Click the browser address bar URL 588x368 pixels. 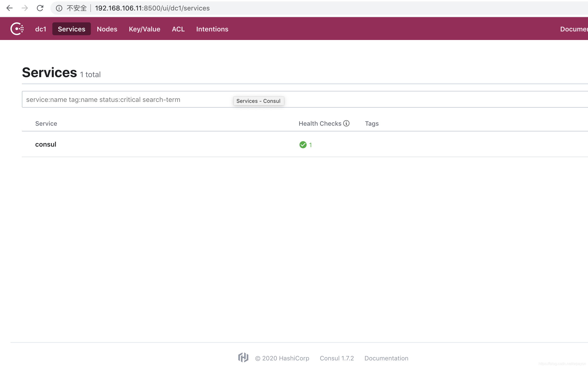point(152,8)
